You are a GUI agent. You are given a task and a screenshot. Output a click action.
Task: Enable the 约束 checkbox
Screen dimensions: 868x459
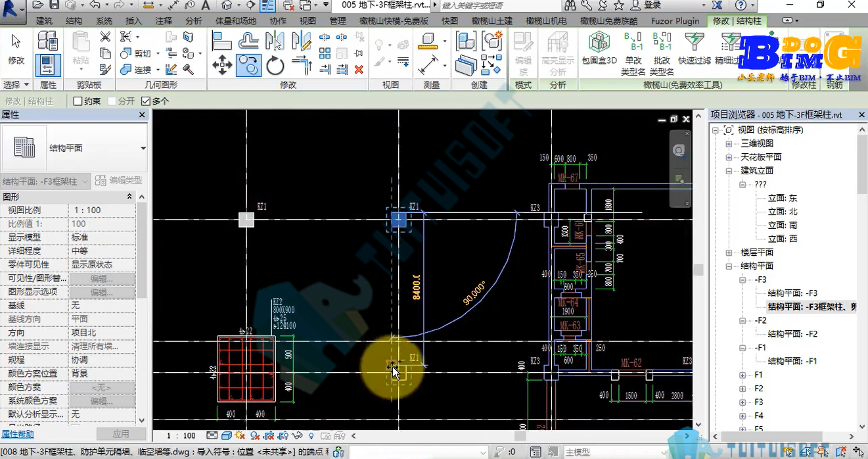(x=78, y=101)
